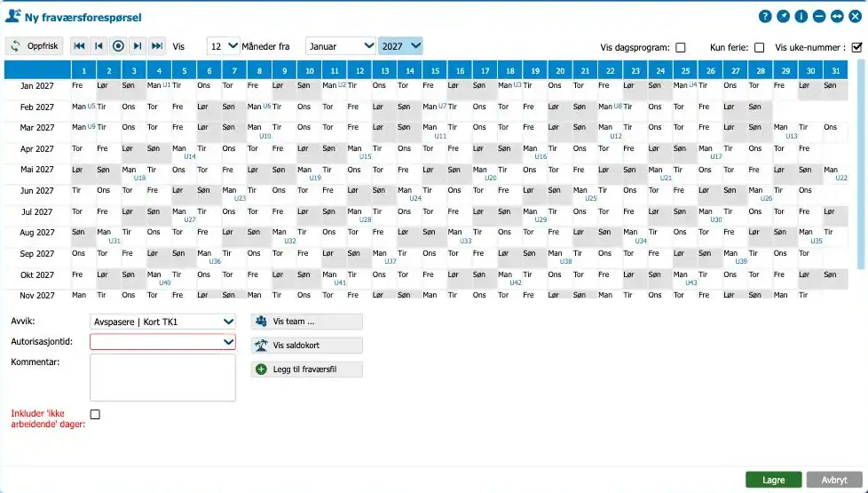Click into the Kommentar text area

coord(162,378)
